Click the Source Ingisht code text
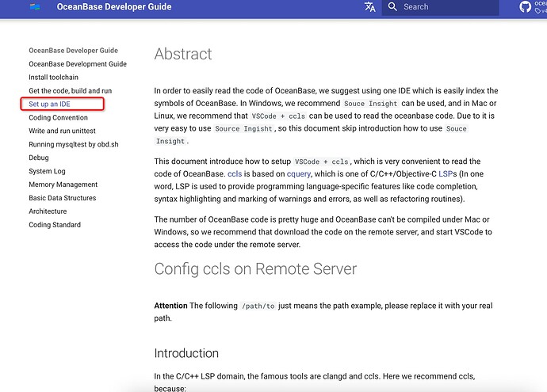This screenshot has height=392, width=547. tap(243, 128)
